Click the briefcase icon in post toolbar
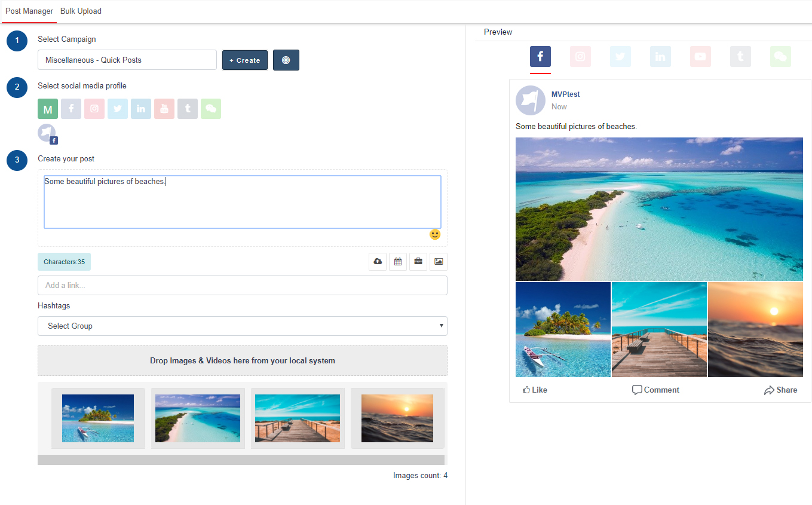The image size is (812, 505). 418,262
